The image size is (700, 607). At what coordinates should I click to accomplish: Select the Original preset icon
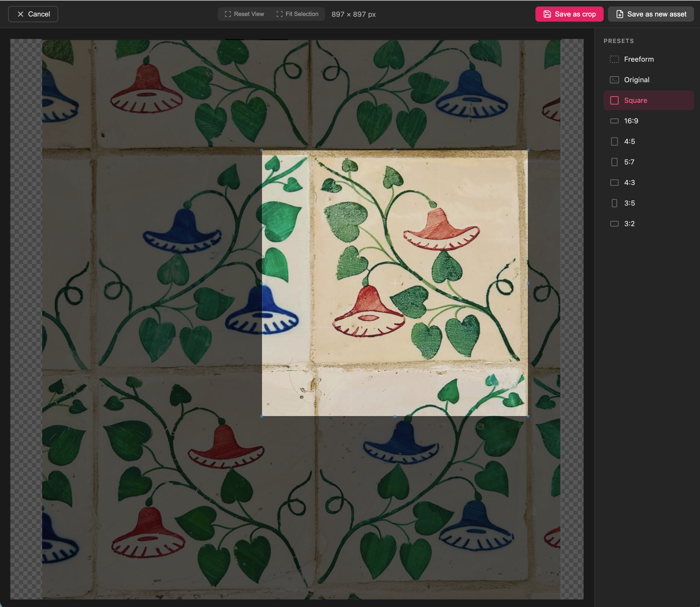point(614,80)
